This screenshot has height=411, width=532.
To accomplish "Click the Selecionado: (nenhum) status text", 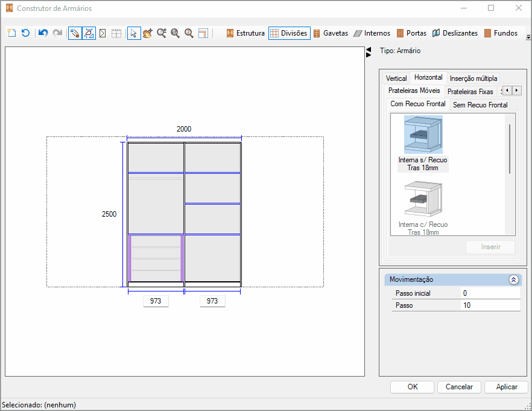I will click(x=39, y=405).
